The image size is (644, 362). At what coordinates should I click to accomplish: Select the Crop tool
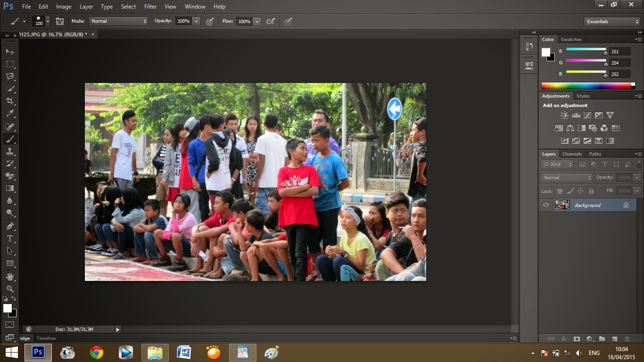coord(9,100)
